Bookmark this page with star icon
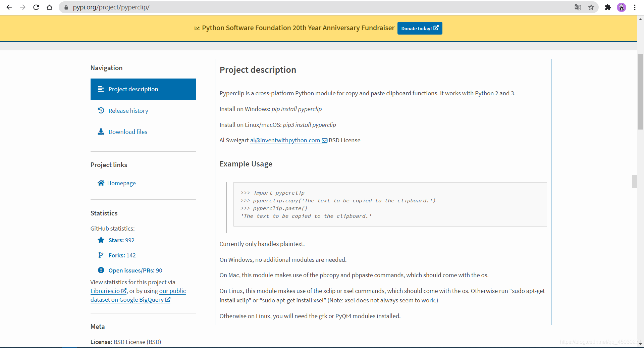Viewport: 644px width, 348px height. tap(591, 7)
